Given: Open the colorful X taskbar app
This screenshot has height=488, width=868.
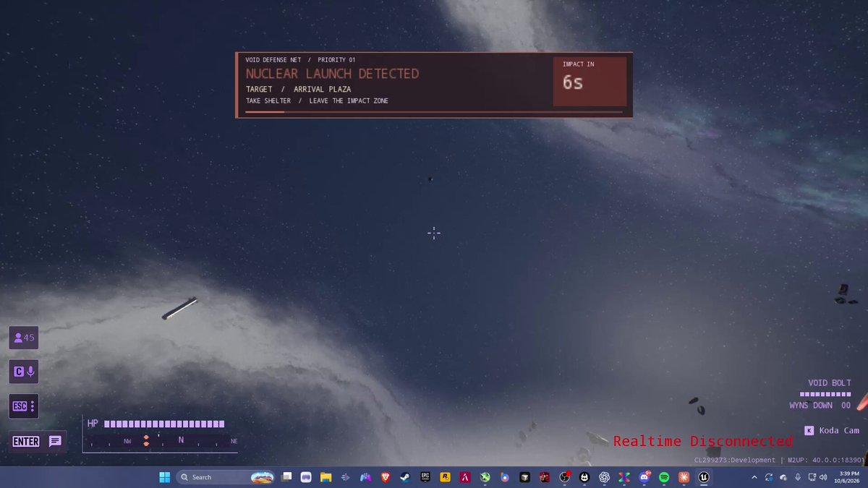Looking at the screenshot, I should pyautogui.click(x=624, y=477).
